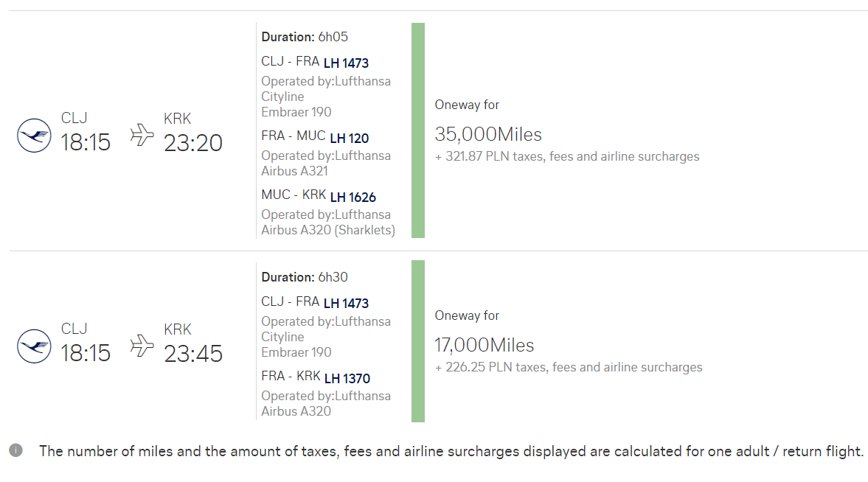Viewport: 868px width, 482px height.
Task: Click the Lufthansa logo of the 23:20 arrival flight
Action: 34,136
